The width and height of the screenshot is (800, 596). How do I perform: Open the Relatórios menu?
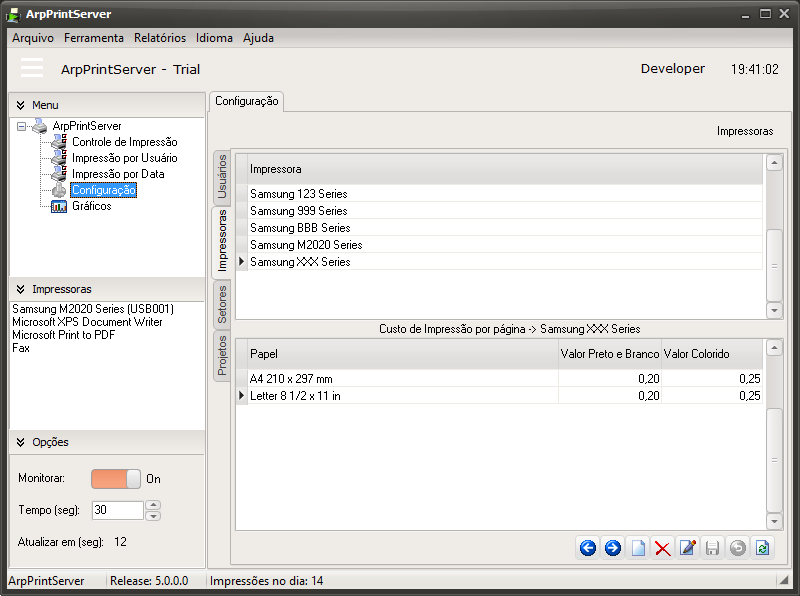click(160, 38)
